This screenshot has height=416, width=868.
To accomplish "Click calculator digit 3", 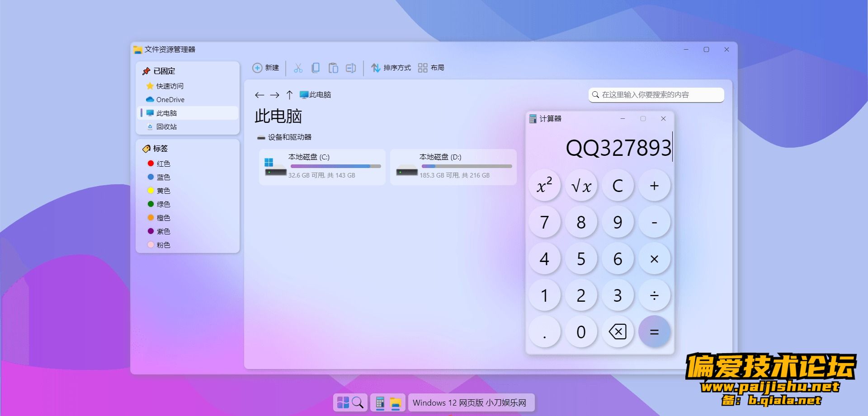I will tap(618, 295).
